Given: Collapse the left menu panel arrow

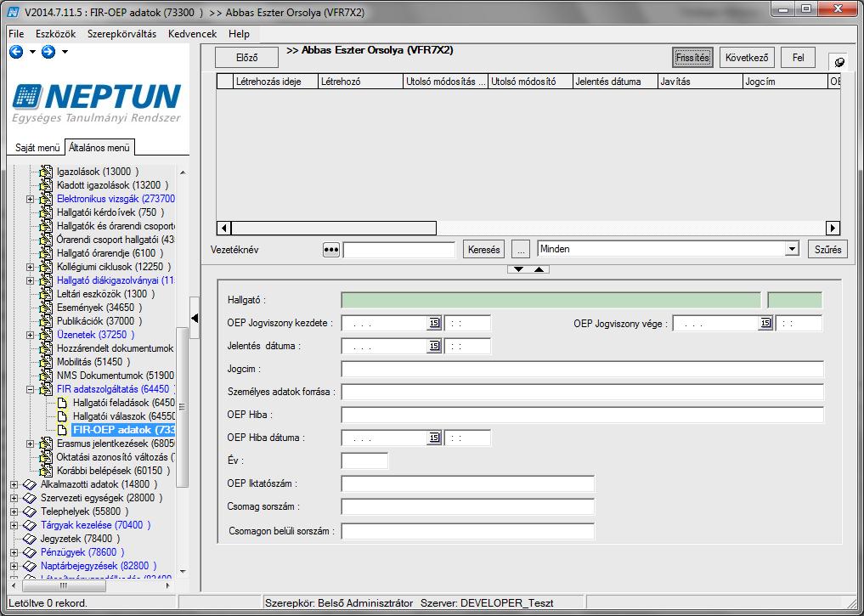Looking at the screenshot, I should (x=195, y=318).
